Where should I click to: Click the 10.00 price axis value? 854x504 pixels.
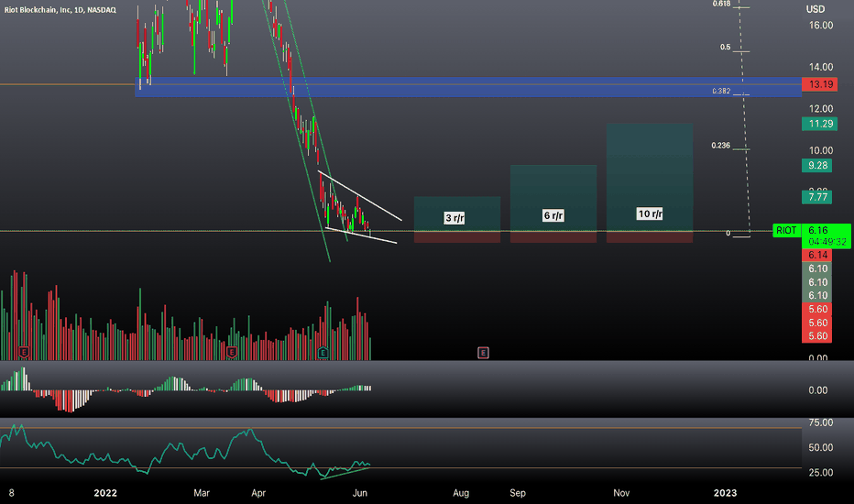click(821, 150)
